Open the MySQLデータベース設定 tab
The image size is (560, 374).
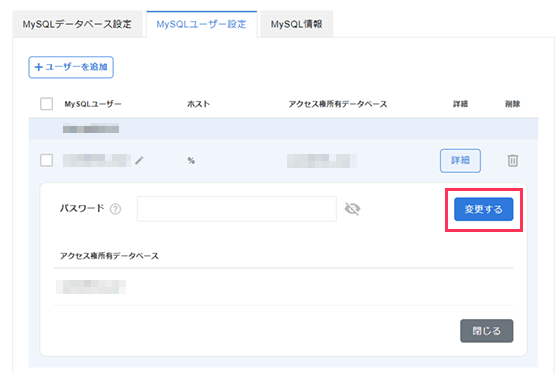point(77,24)
